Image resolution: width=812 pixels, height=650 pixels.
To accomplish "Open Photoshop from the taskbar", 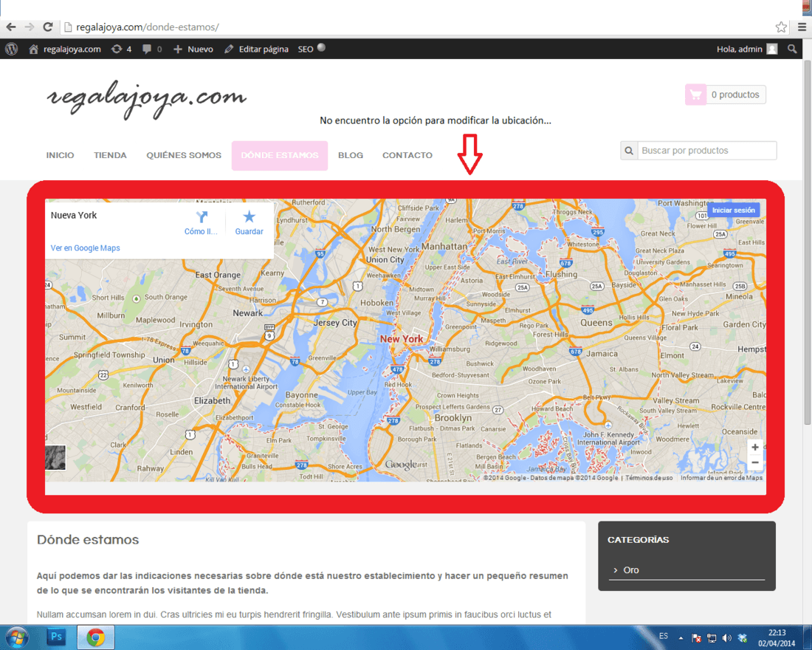I will (56, 637).
